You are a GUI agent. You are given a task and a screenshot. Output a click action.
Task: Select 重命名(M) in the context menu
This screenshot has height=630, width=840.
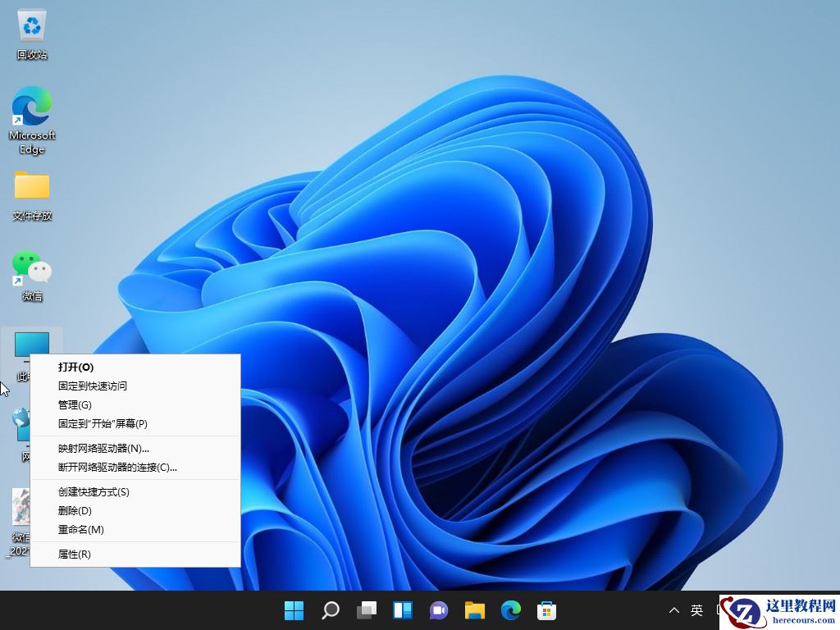[80, 530]
